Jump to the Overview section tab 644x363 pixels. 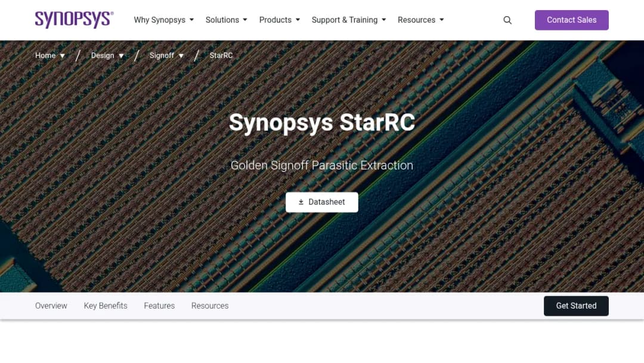(x=51, y=306)
